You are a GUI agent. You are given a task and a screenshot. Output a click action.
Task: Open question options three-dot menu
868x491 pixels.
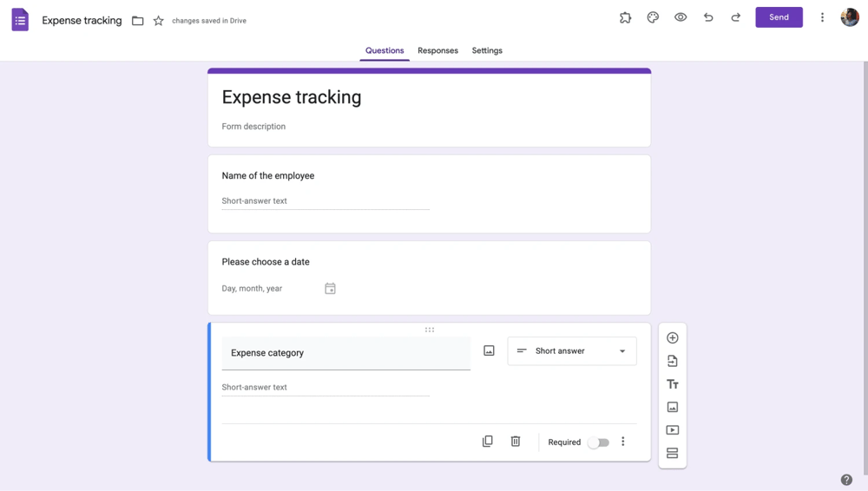tap(622, 442)
